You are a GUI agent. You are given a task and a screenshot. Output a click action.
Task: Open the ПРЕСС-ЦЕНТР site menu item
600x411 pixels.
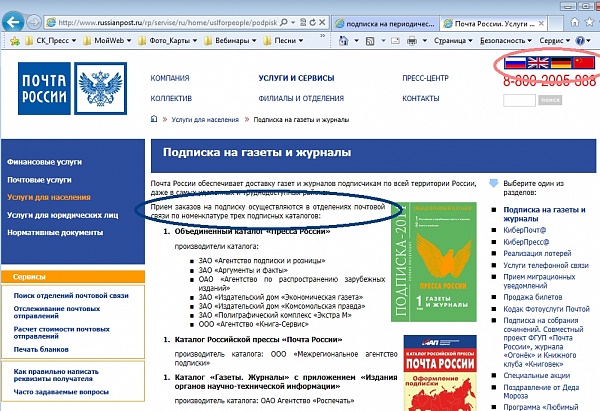click(x=425, y=78)
